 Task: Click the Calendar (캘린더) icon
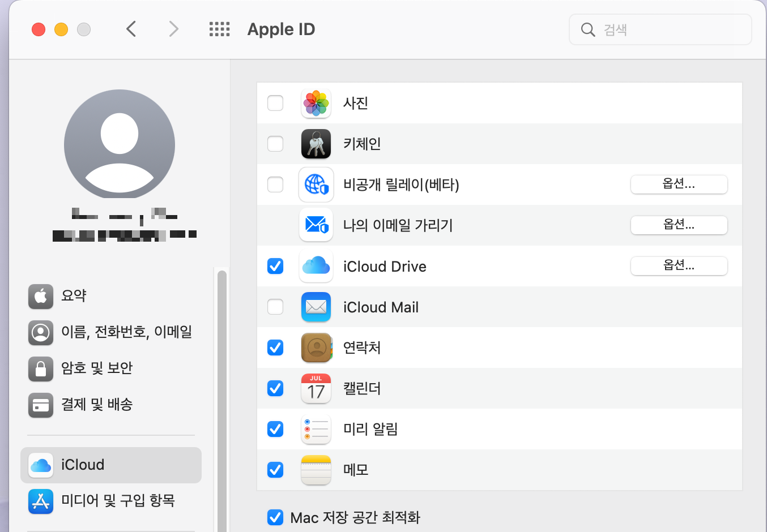point(316,388)
